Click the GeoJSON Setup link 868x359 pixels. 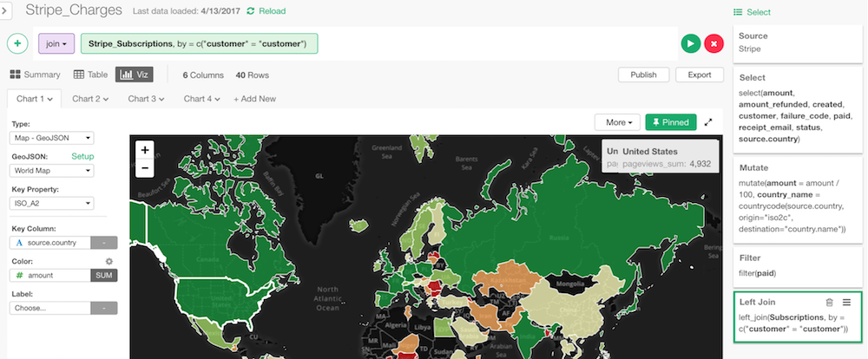(82, 157)
